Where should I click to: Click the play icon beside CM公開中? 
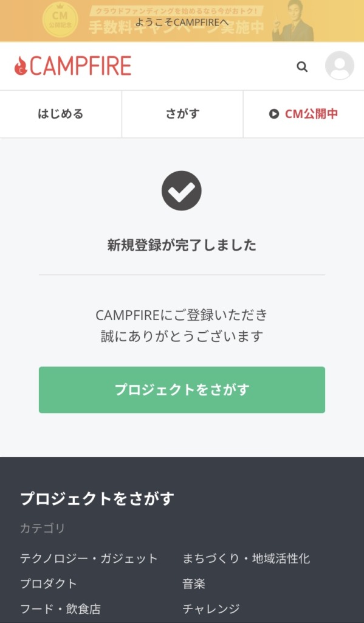tap(274, 114)
